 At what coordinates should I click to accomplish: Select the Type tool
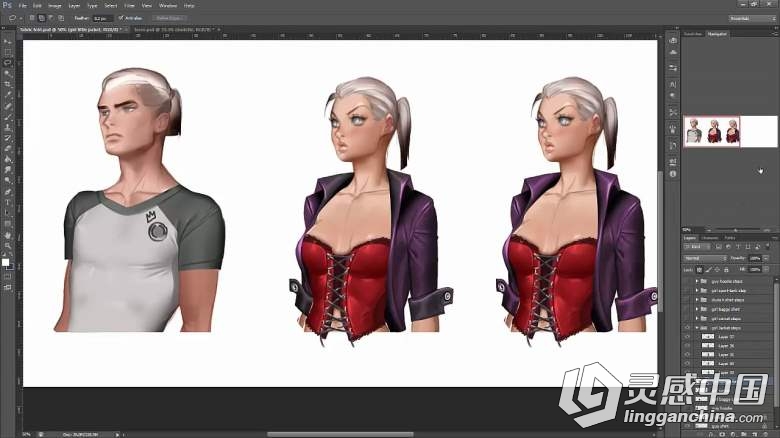pos(7,203)
